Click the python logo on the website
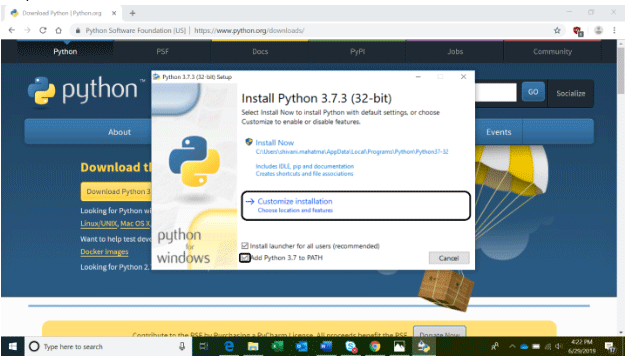626x361 pixels. point(86,90)
